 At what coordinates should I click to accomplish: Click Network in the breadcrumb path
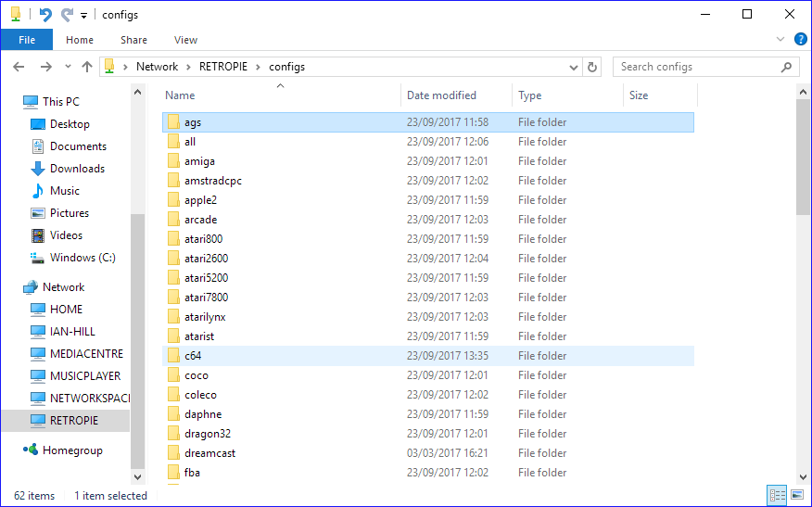click(x=157, y=67)
